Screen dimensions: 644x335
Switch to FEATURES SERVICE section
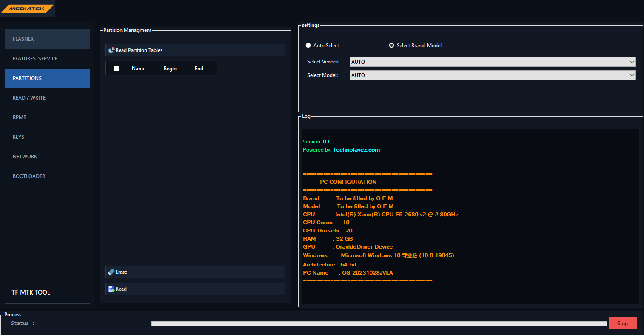click(x=47, y=59)
